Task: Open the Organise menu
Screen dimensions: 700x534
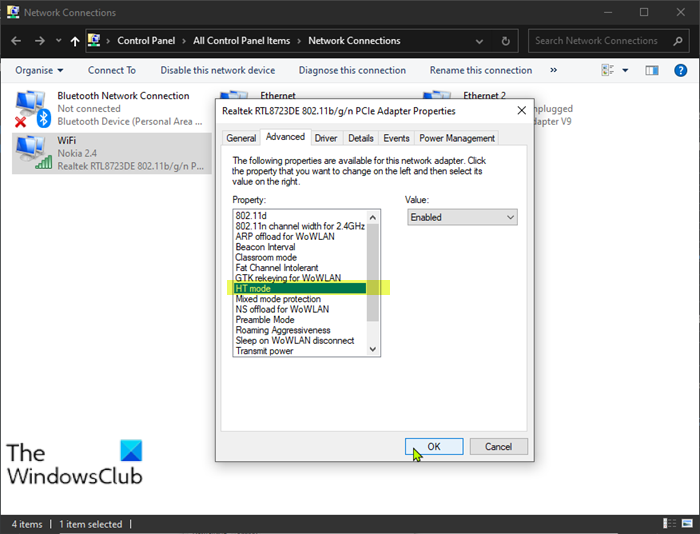Action: click(39, 71)
